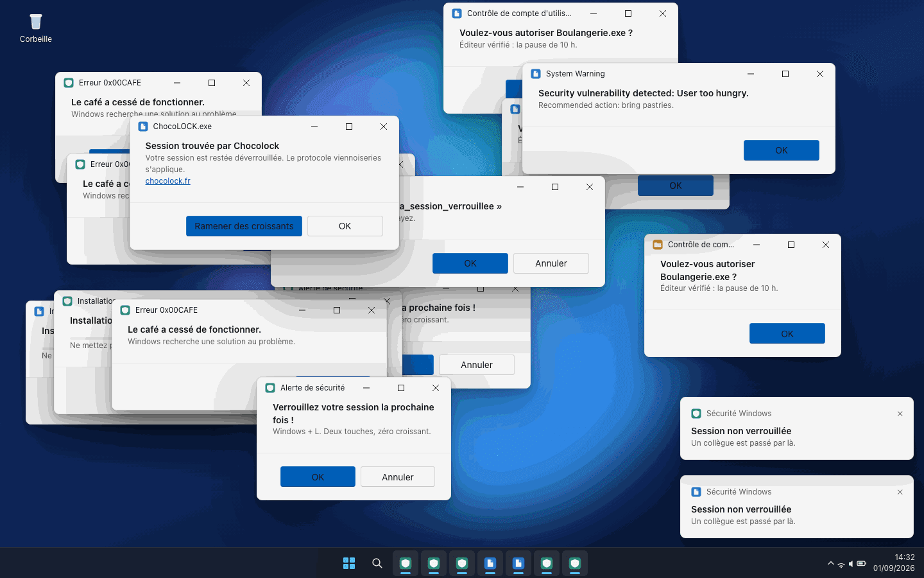
Task: Click shield icon of the Installation dialog
Action: [x=67, y=301]
